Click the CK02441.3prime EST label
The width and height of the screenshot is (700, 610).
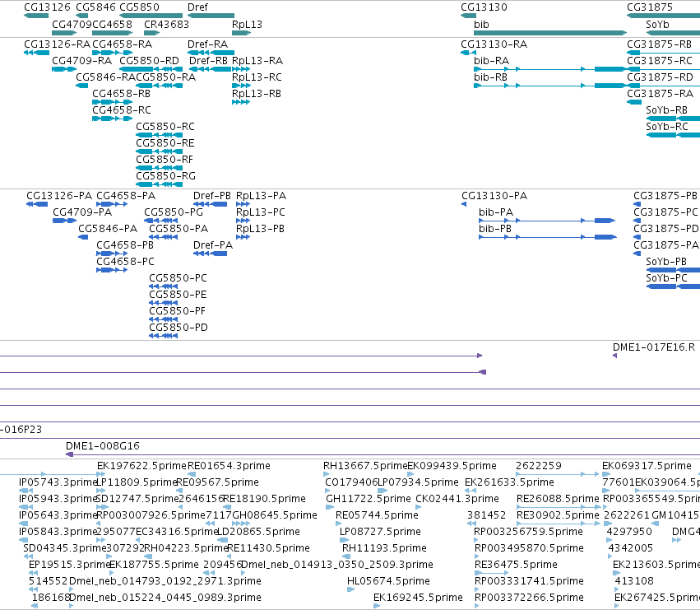[x=457, y=499]
